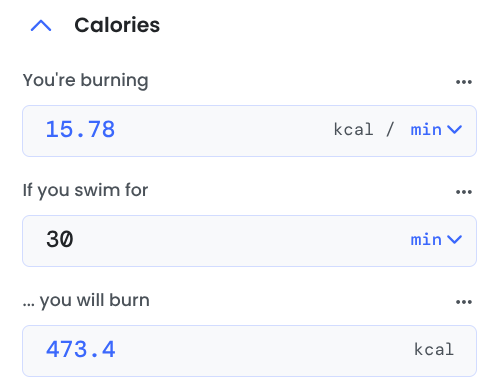Screen dimensions: 498x386
Task: Open three-dot menu for you will burn
Action: (x=464, y=302)
